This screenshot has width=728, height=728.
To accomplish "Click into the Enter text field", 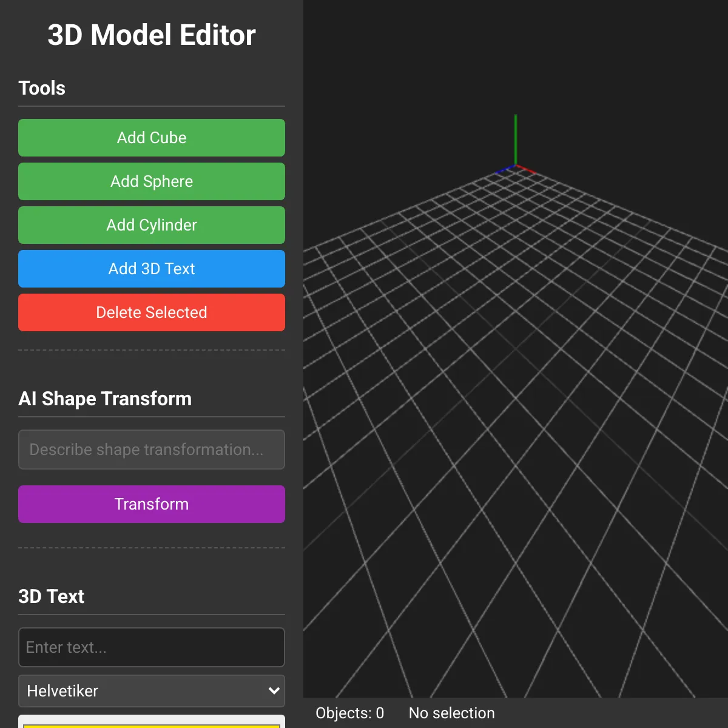I will click(x=152, y=647).
